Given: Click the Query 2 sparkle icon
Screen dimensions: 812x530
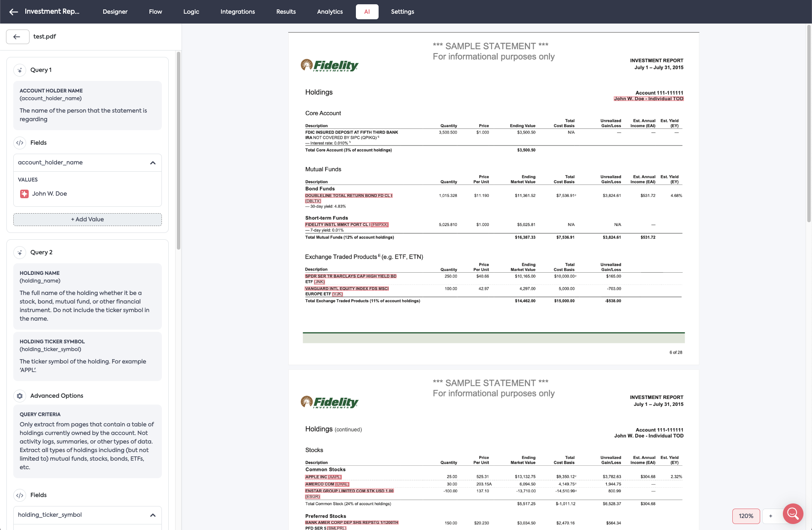Looking at the screenshot, I should 20,253.
